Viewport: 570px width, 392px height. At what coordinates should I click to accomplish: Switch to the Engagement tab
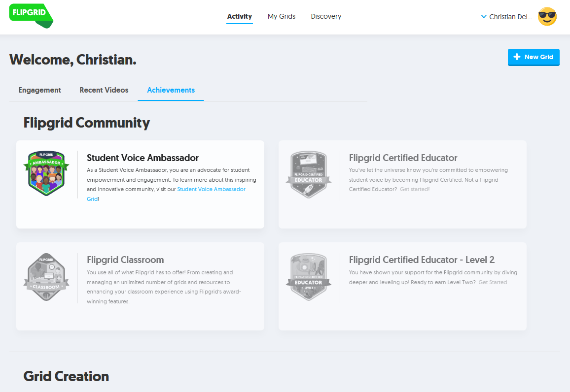(39, 90)
